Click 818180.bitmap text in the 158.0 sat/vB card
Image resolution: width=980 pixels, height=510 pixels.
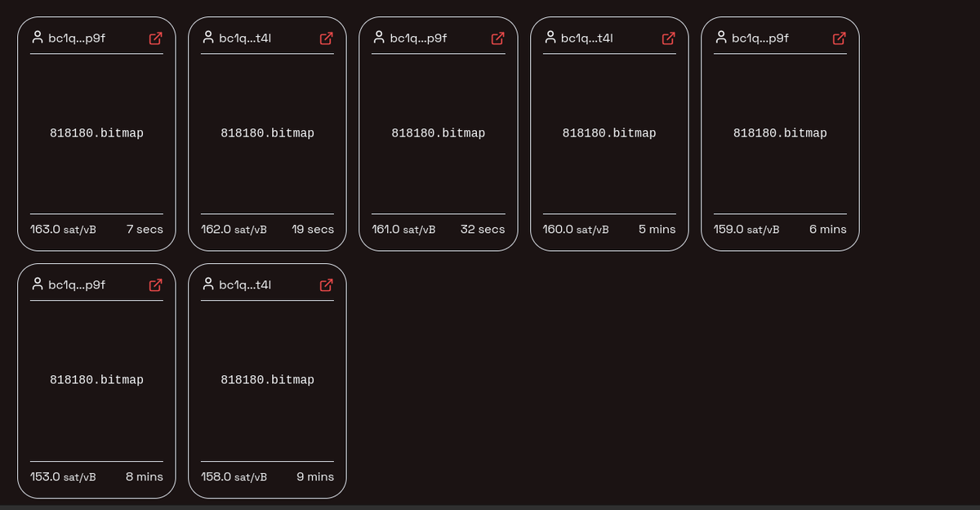(x=267, y=380)
